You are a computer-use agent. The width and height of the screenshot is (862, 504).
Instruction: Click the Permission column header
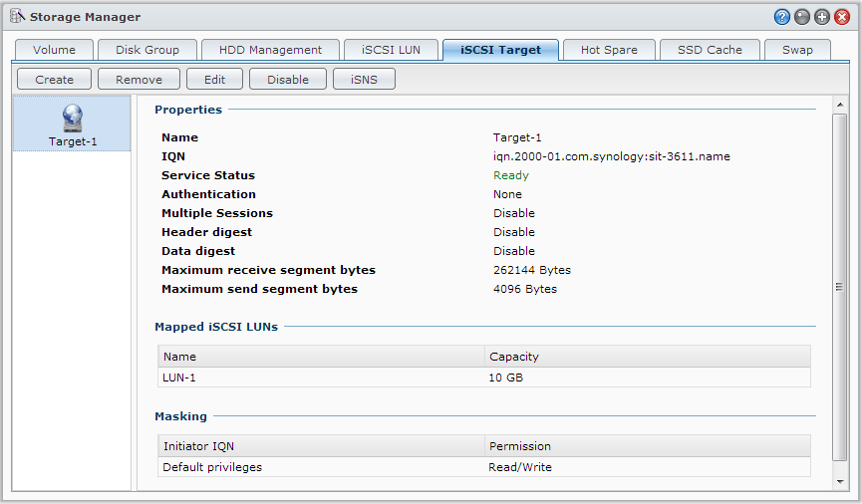[x=648, y=446]
